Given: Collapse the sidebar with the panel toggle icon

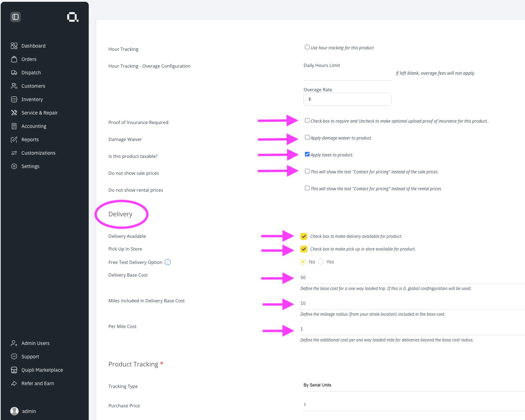Looking at the screenshot, I should pos(15,17).
